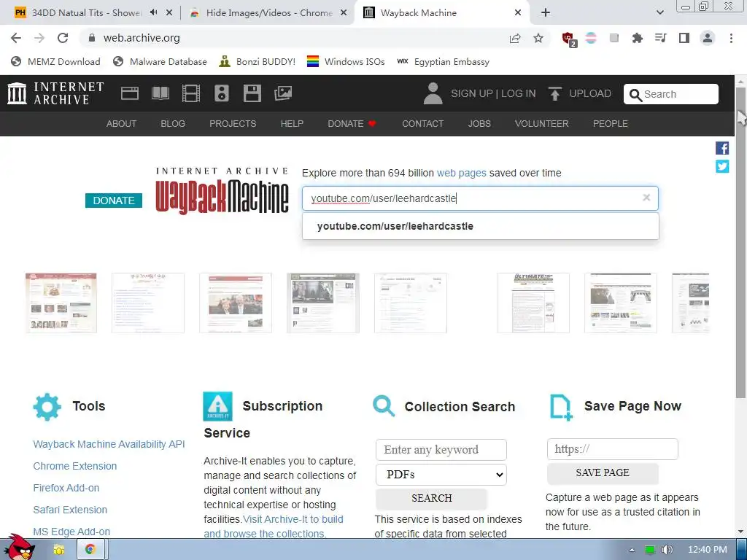Open Wayback Machine Availability API link
Image resolution: width=747 pixels, height=560 pixels.
click(x=109, y=444)
